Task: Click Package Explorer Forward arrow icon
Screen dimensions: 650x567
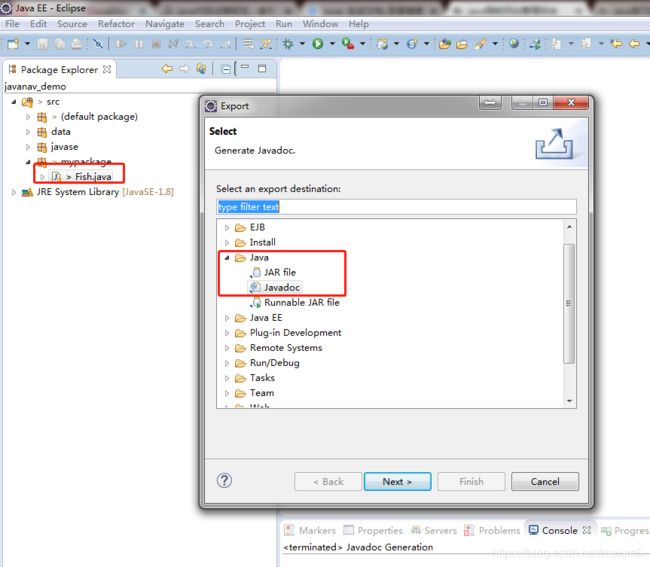Action: (x=184, y=68)
